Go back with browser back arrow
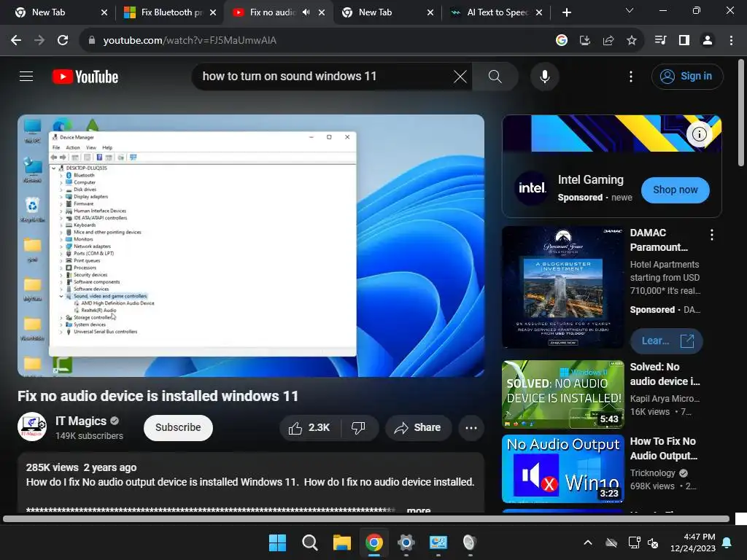747x560 pixels. [16, 41]
